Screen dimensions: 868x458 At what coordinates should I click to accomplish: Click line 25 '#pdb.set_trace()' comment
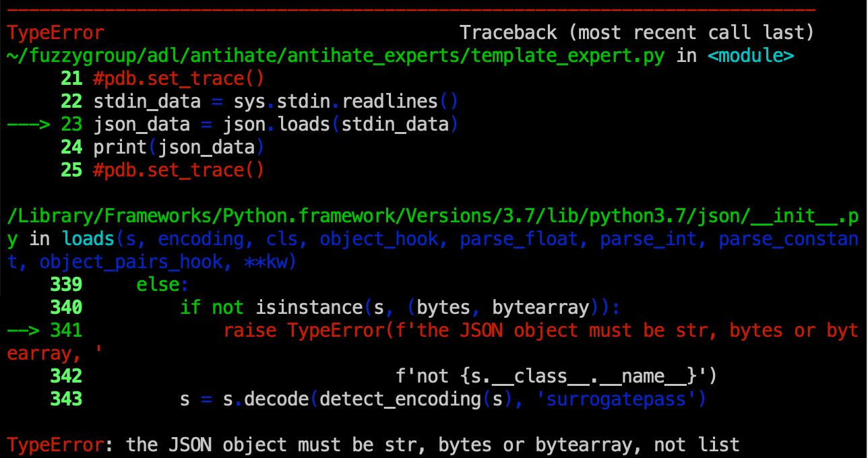pos(179,170)
